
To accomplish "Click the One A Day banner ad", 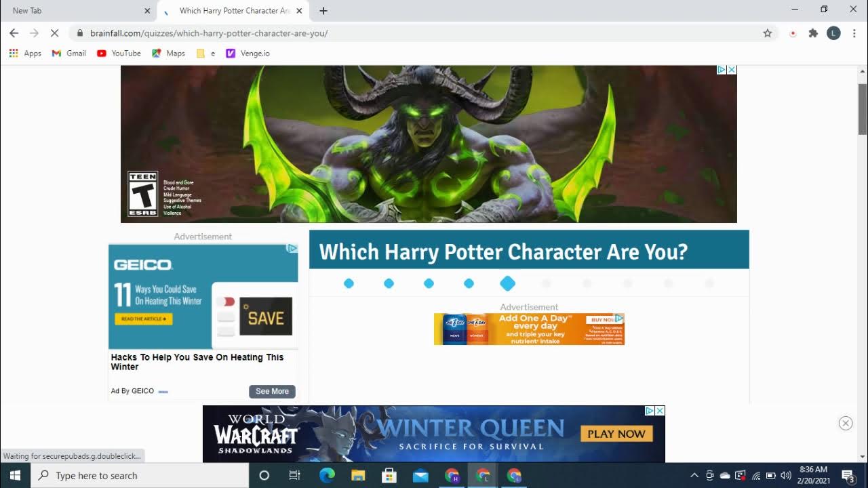I will click(529, 329).
